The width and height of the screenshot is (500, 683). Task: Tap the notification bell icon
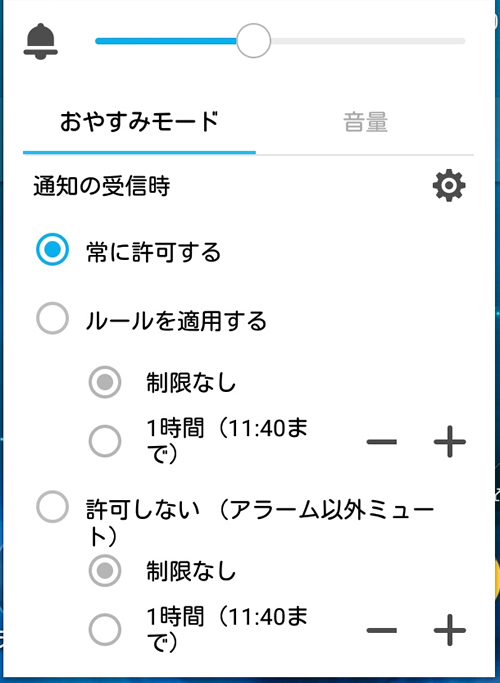(40, 41)
